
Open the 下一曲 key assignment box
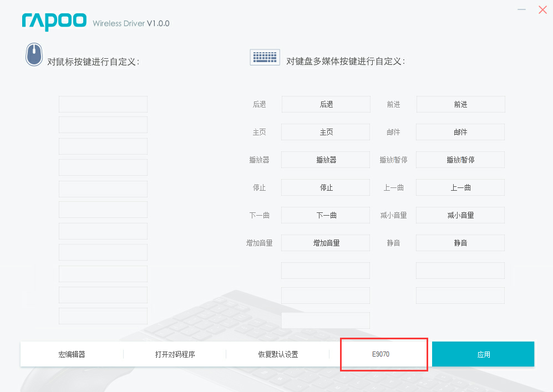(x=326, y=215)
